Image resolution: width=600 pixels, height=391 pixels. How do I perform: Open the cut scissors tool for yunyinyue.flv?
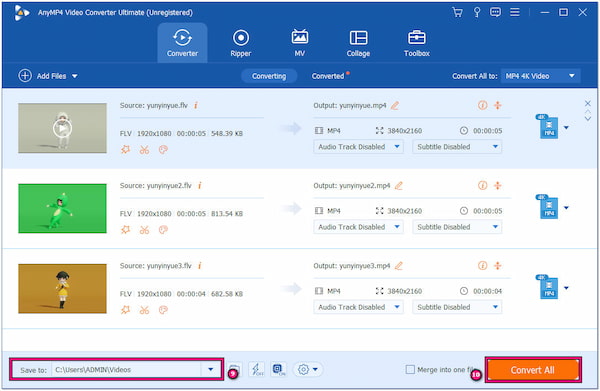pos(144,150)
